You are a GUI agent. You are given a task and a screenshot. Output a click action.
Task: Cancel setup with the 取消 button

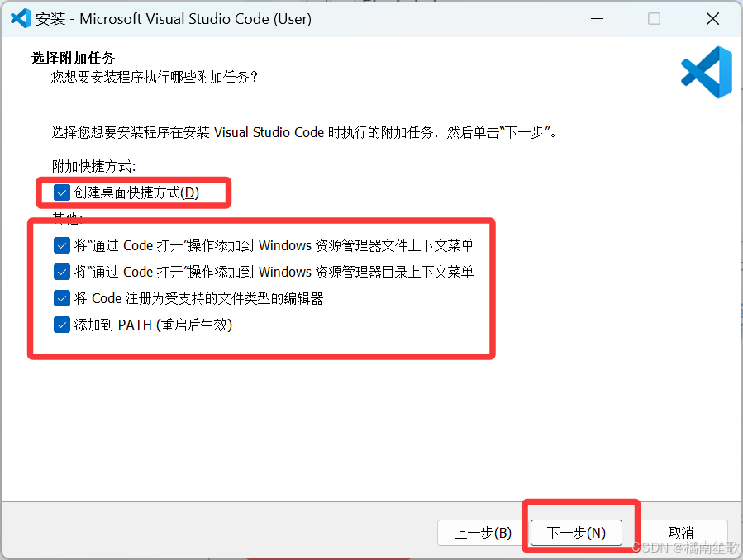coord(680,533)
